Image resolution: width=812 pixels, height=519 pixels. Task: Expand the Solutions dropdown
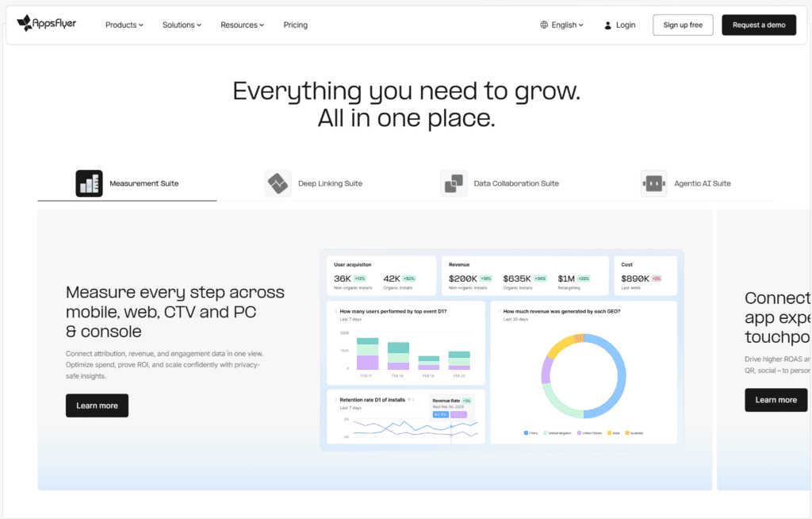tap(182, 25)
